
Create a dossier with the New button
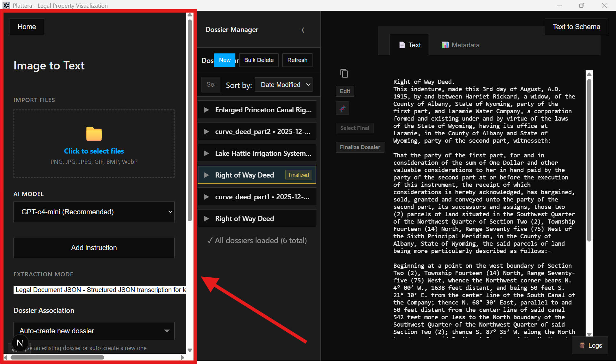[x=225, y=60]
